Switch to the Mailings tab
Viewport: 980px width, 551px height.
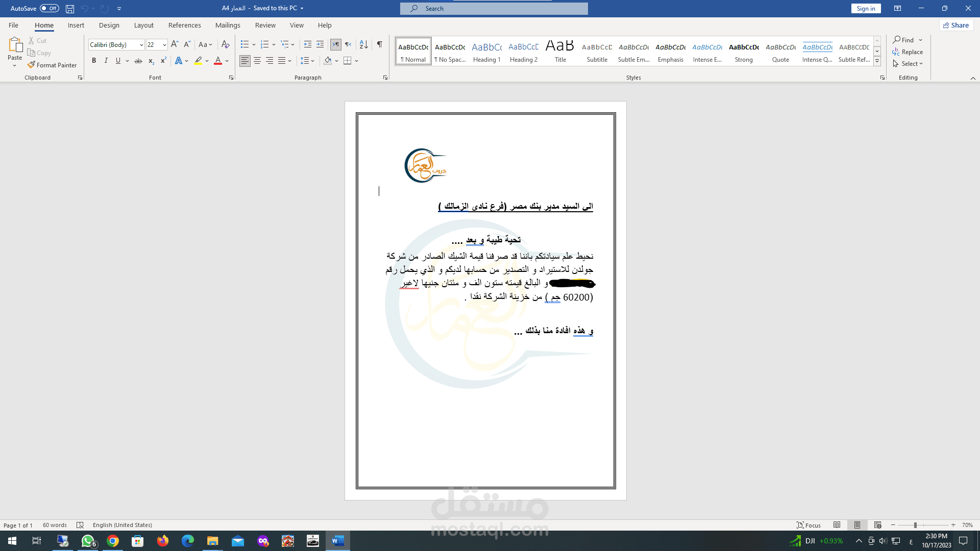pos(228,25)
